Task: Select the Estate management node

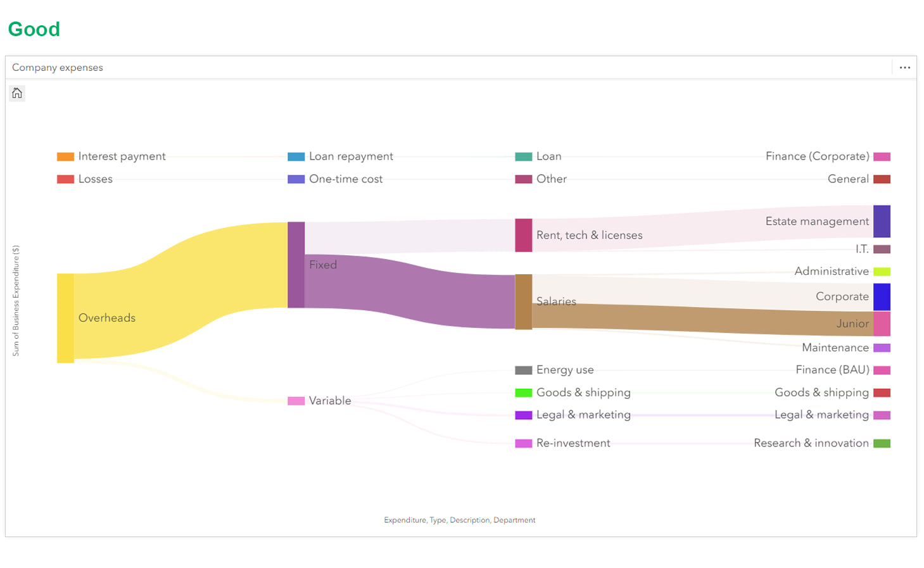Action: 882,221
